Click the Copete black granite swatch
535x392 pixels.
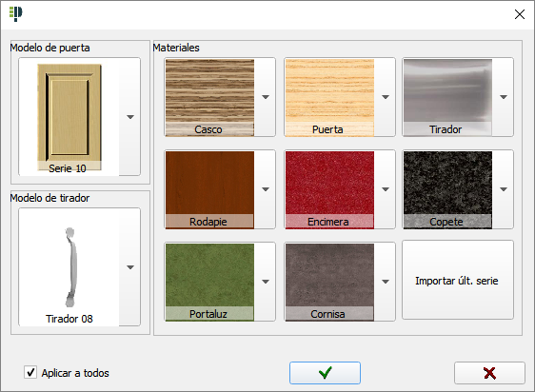[447, 189]
